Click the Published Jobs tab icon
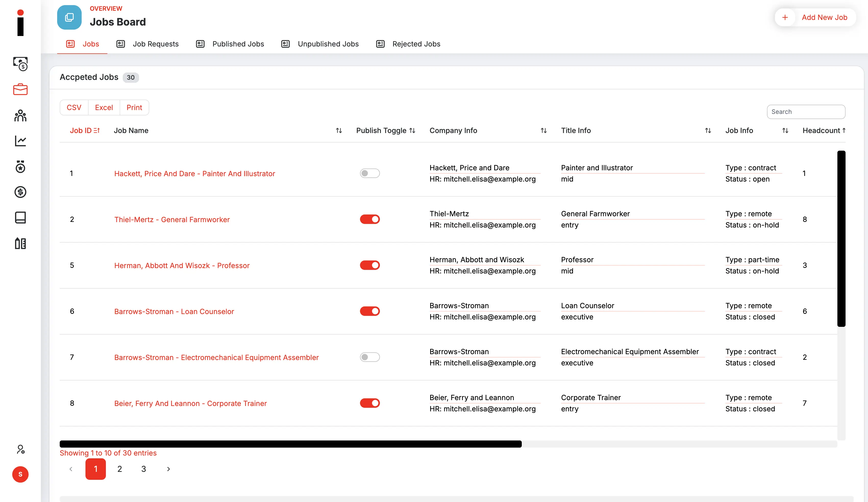 coord(200,44)
